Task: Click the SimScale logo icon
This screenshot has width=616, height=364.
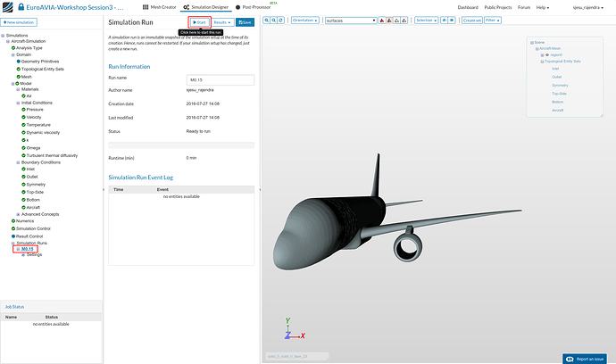Action: pyautogui.click(x=7, y=7)
